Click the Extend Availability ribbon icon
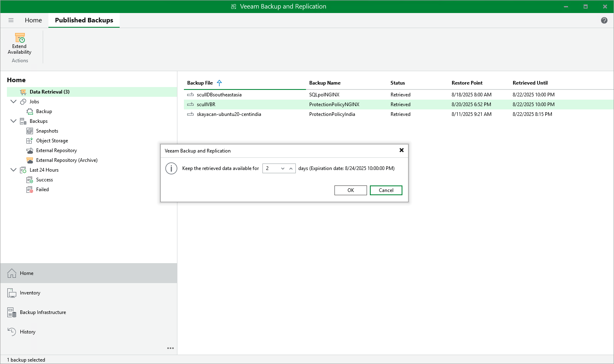This screenshot has width=614, height=364. [x=20, y=38]
